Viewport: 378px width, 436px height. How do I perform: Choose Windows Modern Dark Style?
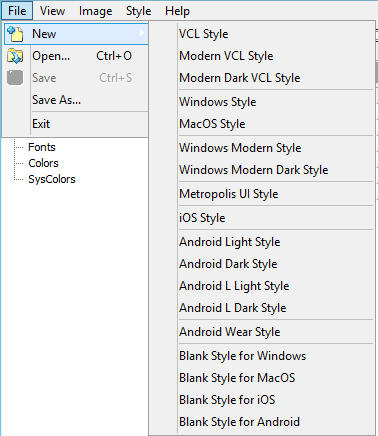pyautogui.click(x=262, y=170)
